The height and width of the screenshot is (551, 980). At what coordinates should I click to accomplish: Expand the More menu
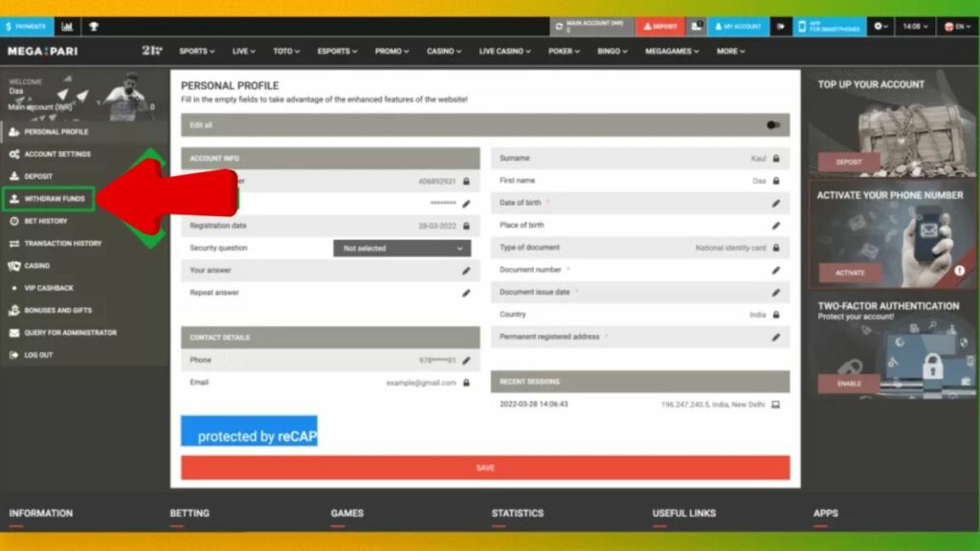tap(730, 52)
